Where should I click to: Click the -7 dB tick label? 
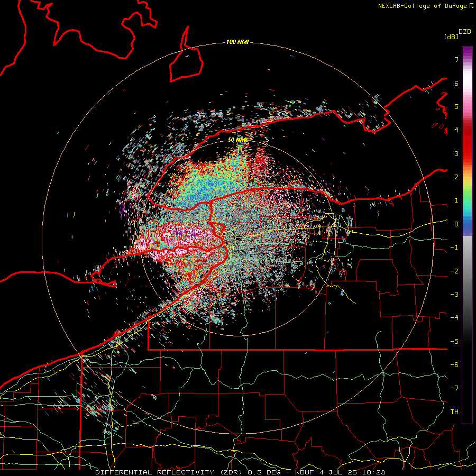pos(454,388)
